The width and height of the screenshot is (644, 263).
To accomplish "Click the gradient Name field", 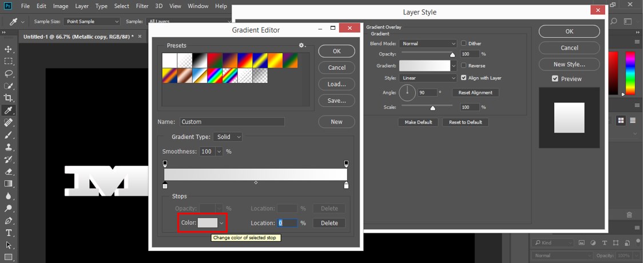I will pos(232,122).
